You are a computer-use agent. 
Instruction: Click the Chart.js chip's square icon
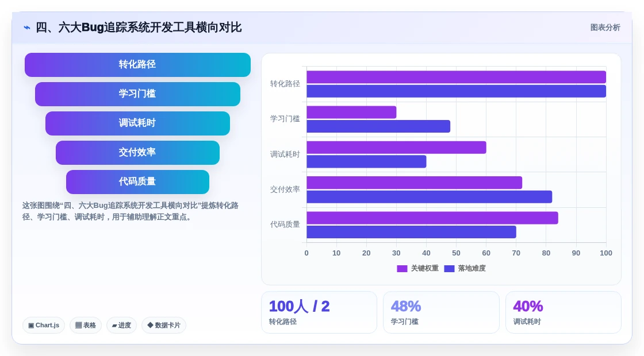[x=31, y=326]
